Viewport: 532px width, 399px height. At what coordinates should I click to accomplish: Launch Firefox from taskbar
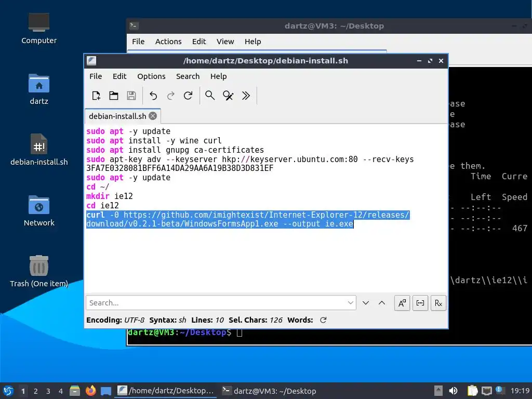tap(90, 391)
